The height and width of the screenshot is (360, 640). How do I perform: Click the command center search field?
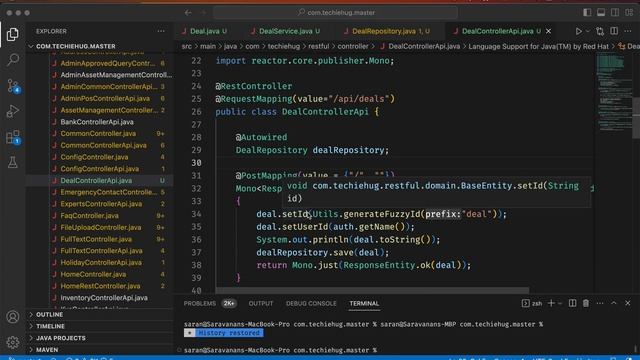(336, 13)
